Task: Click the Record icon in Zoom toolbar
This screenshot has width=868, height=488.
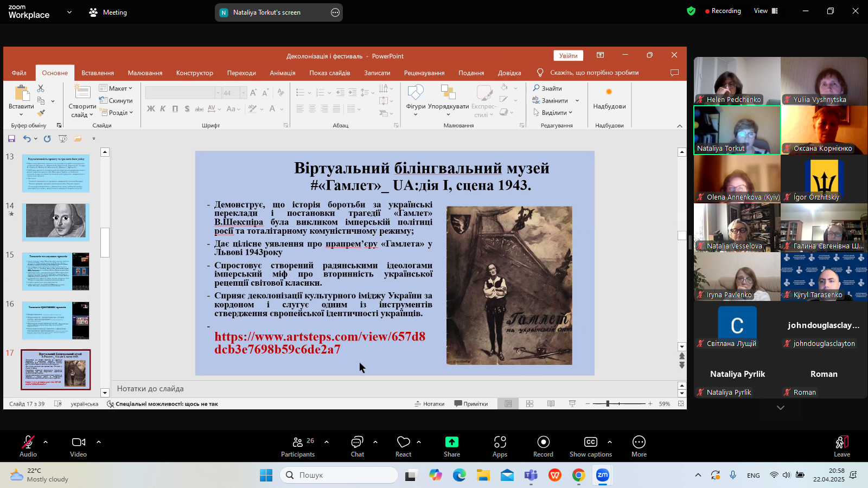Action: point(543,446)
